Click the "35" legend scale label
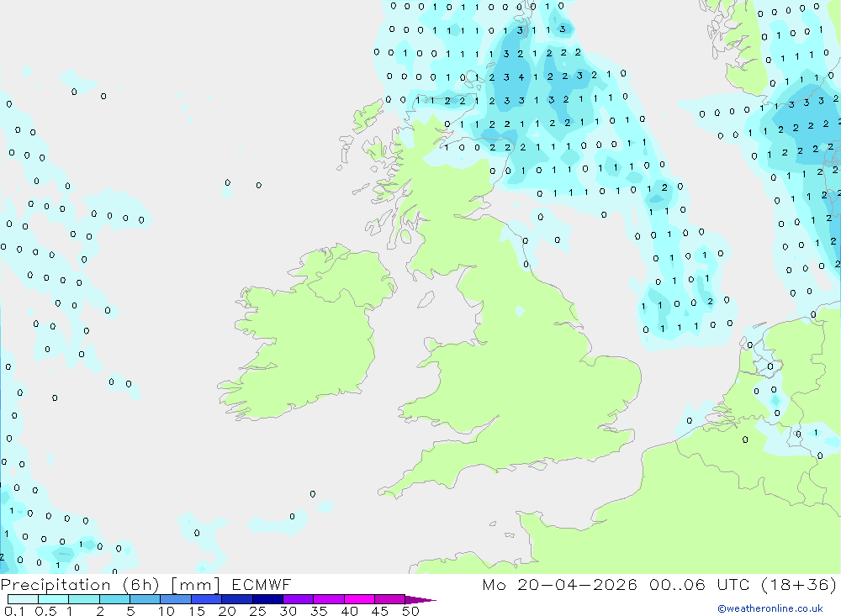The image size is (841, 616). pyautogui.click(x=319, y=611)
